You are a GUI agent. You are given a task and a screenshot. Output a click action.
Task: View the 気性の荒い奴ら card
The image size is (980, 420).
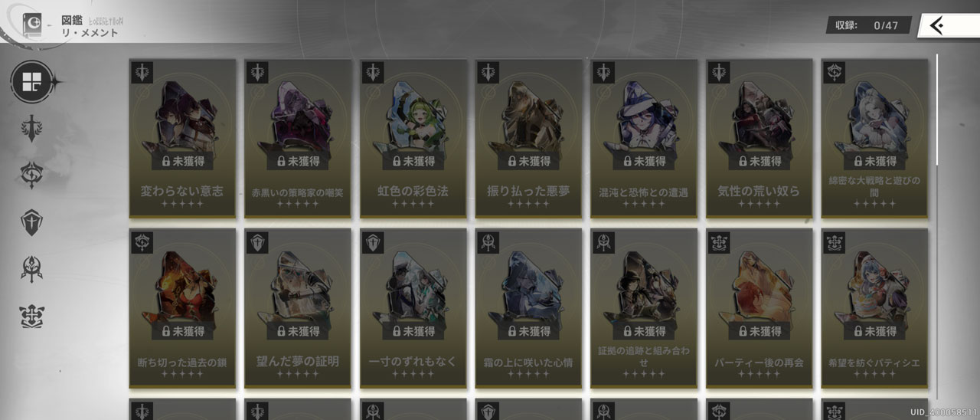click(759, 139)
